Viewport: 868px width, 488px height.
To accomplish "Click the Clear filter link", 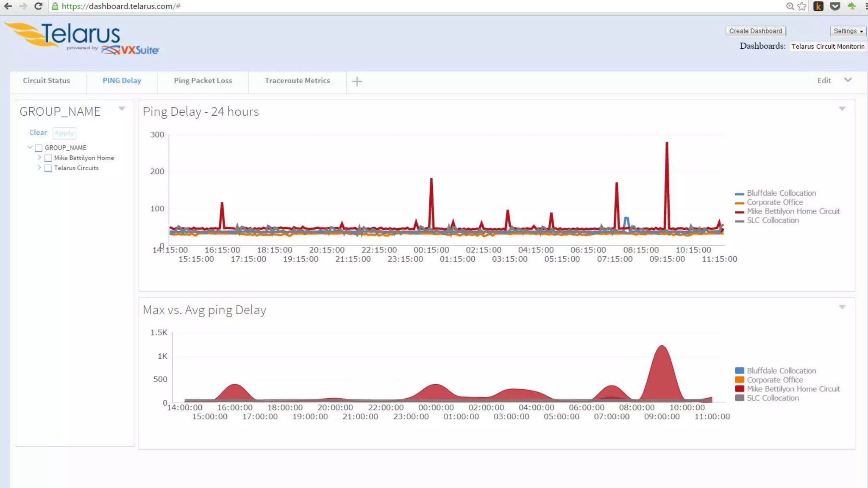I will [38, 133].
